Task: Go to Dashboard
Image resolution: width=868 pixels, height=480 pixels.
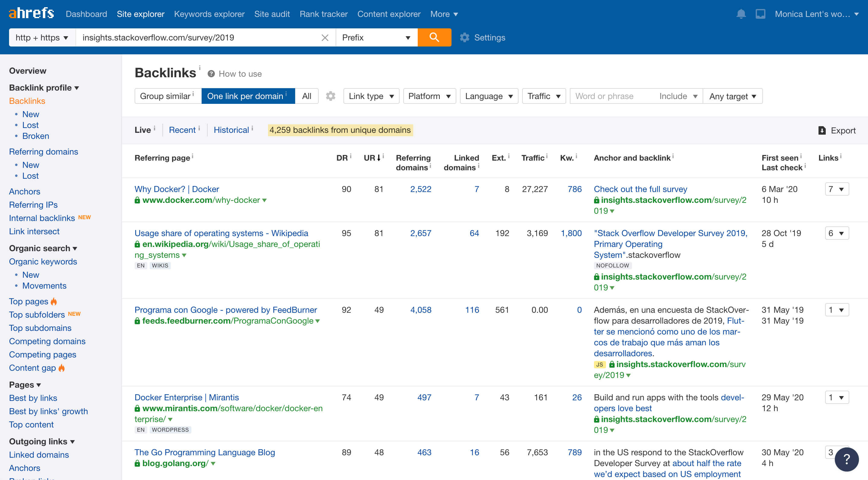Action: pos(86,14)
